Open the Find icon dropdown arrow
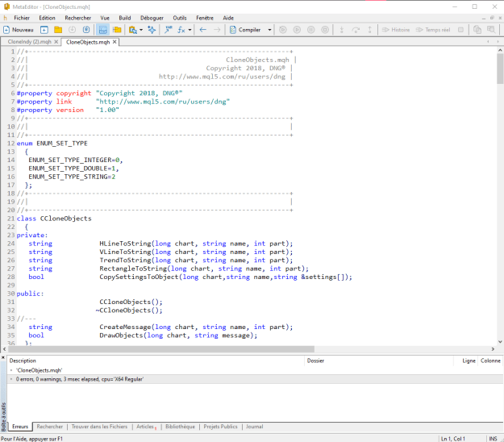Image resolution: width=504 pixels, height=442 pixels. pyautogui.click(x=141, y=30)
